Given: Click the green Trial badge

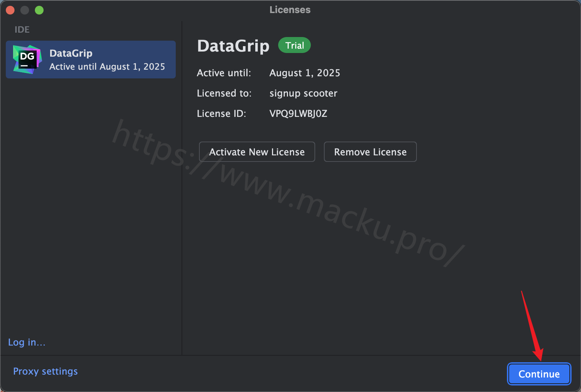Looking at the screenshot, I should [294, 45].
